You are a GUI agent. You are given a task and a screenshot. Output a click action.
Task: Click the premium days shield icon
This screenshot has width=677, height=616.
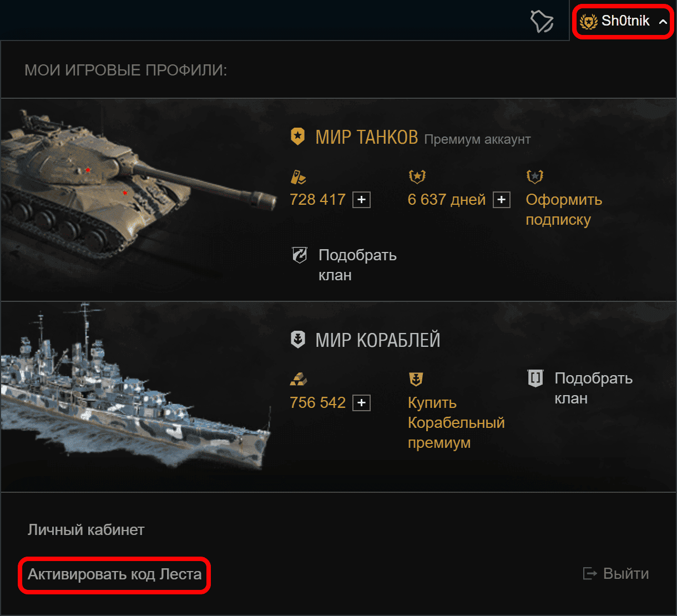click(x=417, y=176)
